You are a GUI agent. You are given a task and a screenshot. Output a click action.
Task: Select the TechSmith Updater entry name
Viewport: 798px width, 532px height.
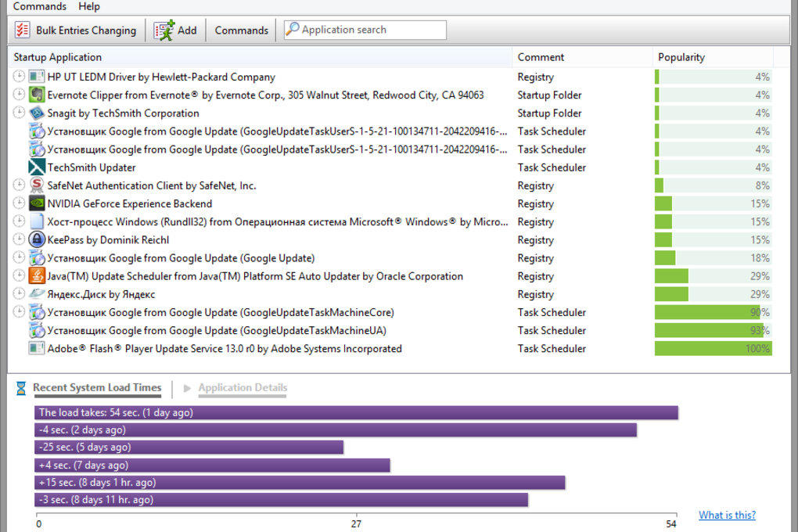click(x=92, y=167)
